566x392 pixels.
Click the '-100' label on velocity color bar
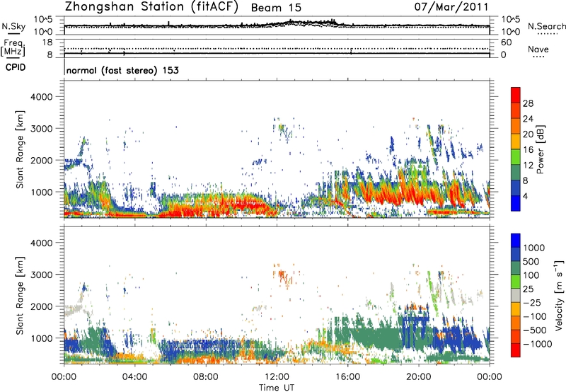[534, 316]
